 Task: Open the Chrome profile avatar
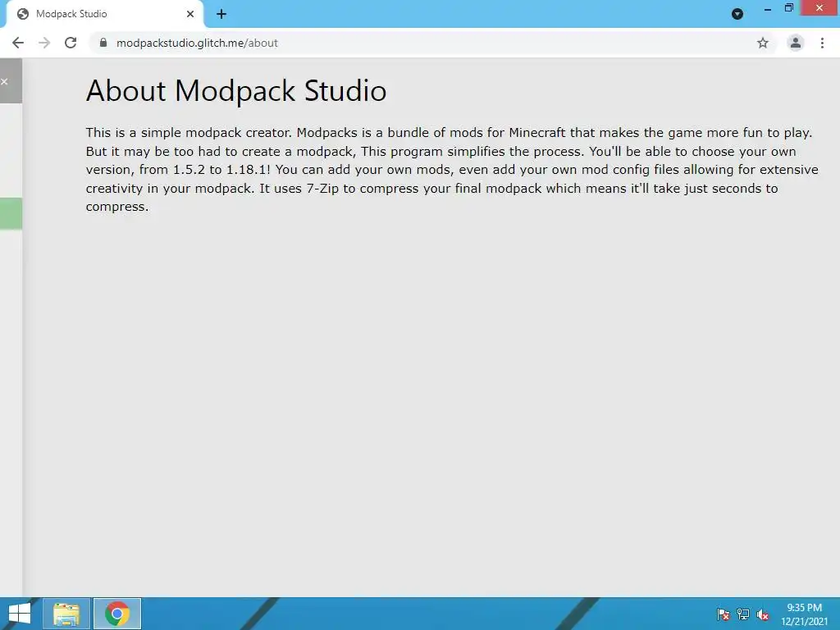point(796,43)
